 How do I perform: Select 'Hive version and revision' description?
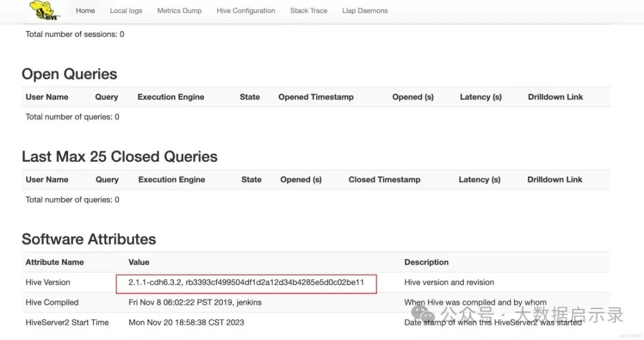click(x=449, y=282)
